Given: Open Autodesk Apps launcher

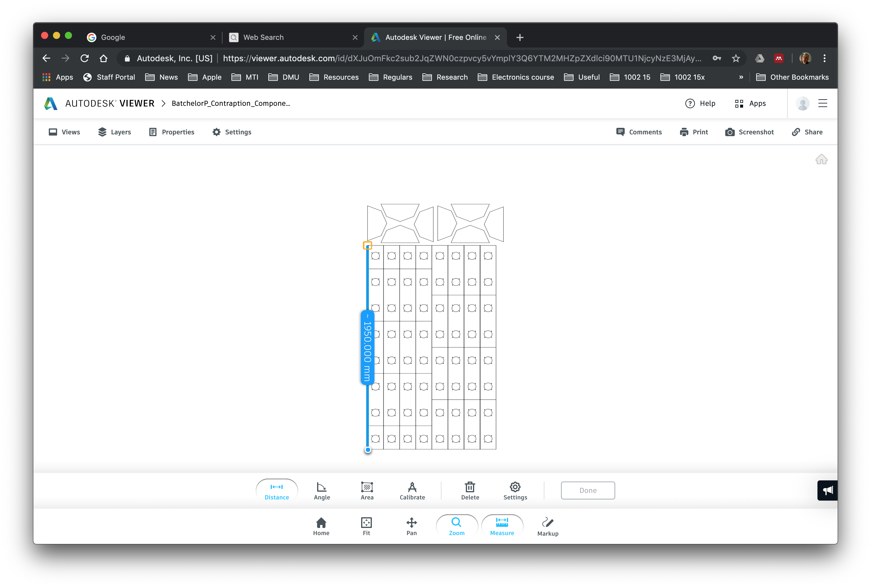Looking at the screenshot, I should click(x=750, y=103).
